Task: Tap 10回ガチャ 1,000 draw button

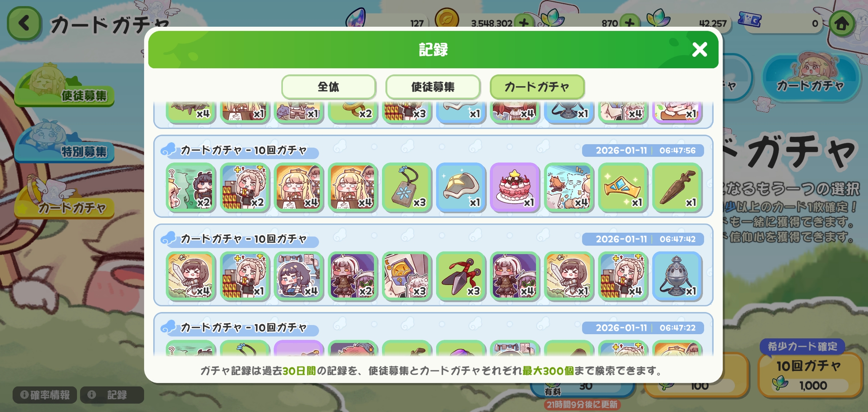Action: (810, 375)
